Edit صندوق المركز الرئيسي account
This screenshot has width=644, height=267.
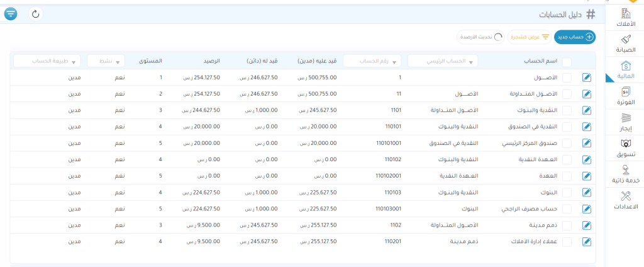(587, 143)
